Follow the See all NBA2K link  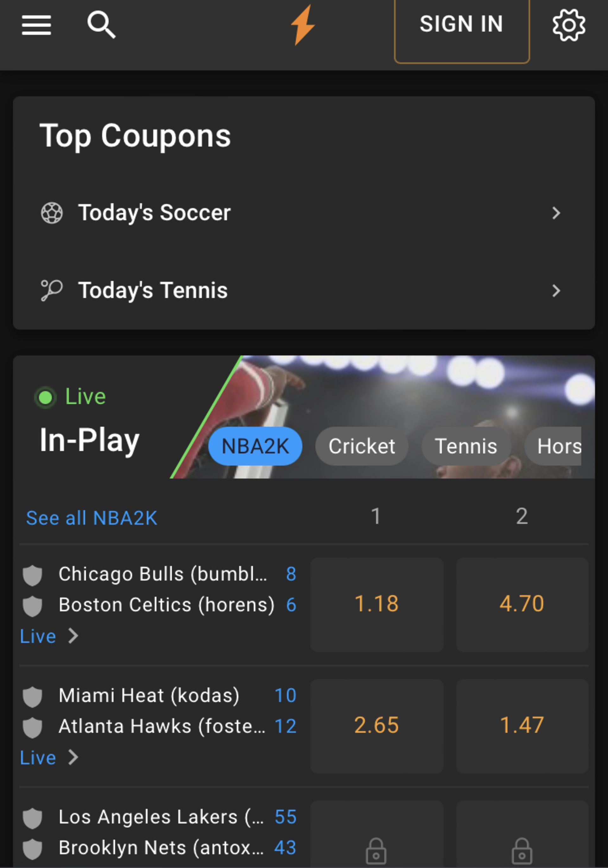(92, 518)
